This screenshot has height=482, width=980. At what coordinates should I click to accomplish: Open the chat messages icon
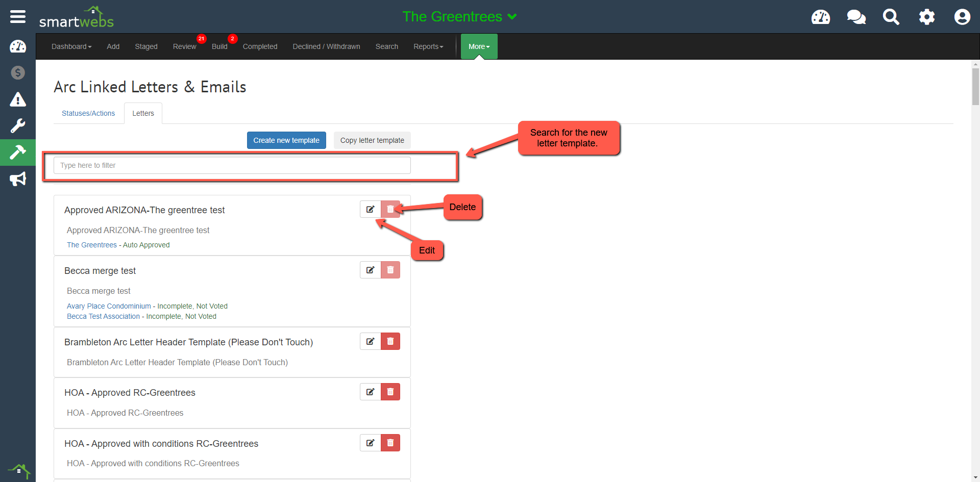click(856, 17)
